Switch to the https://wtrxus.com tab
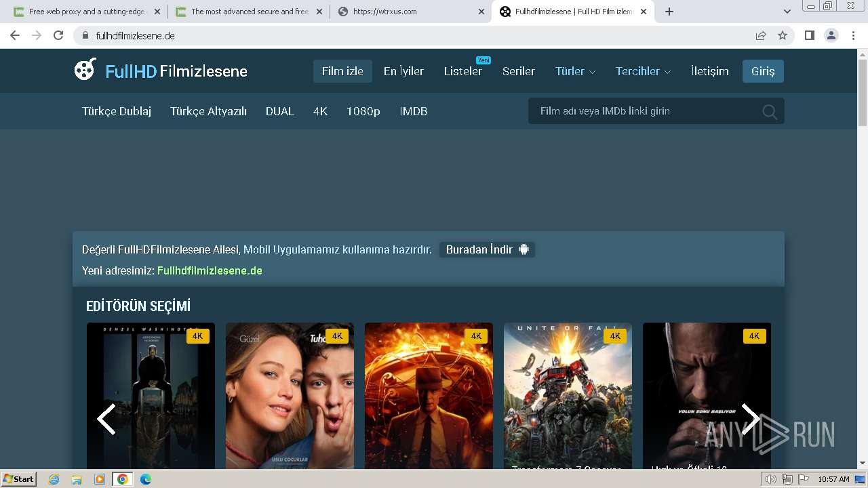This screenshot has height=488, width=868. [412, 12]
